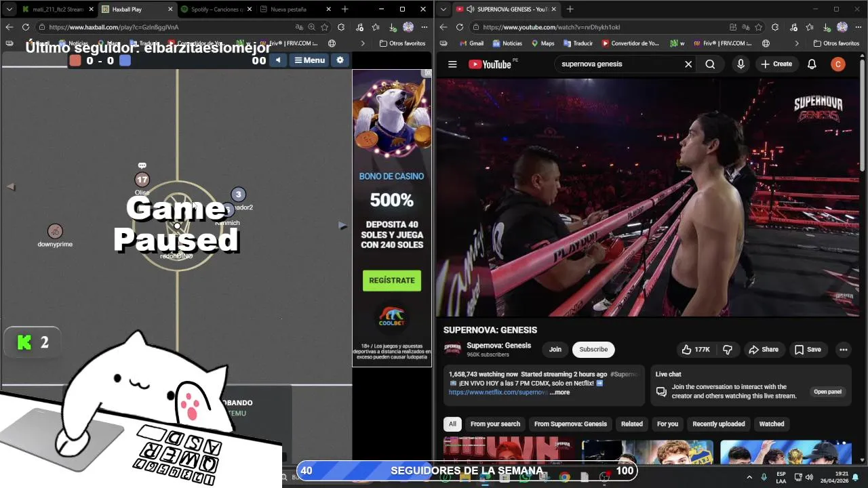
Task: Click the YouTube video player
Action: [648, 197]
